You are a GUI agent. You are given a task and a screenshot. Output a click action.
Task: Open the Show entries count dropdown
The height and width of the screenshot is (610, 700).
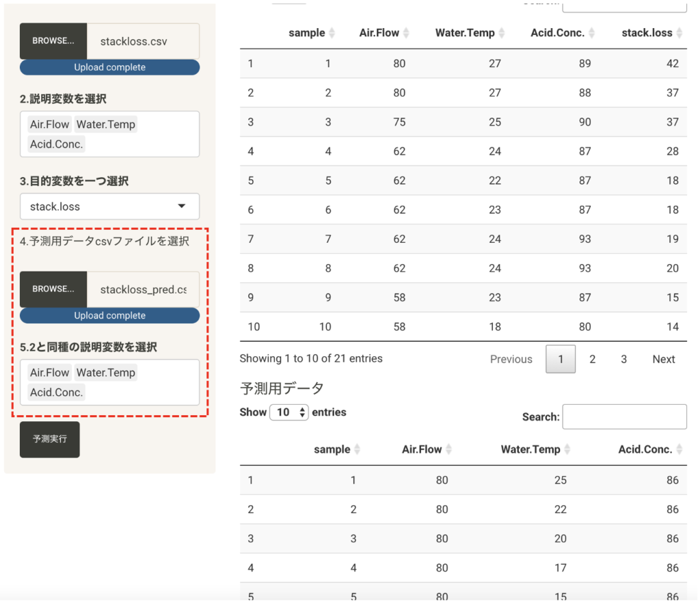pyautogui.click(x=287, y=412)
